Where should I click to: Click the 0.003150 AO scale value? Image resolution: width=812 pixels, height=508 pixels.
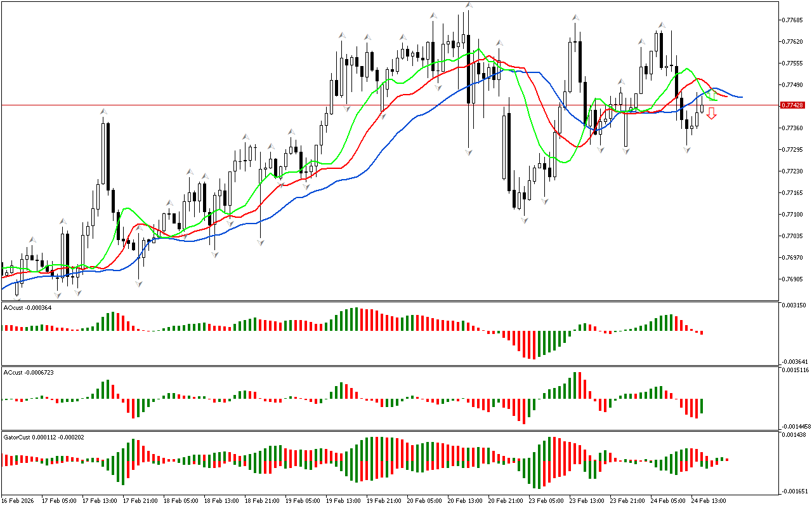[793, 305]
